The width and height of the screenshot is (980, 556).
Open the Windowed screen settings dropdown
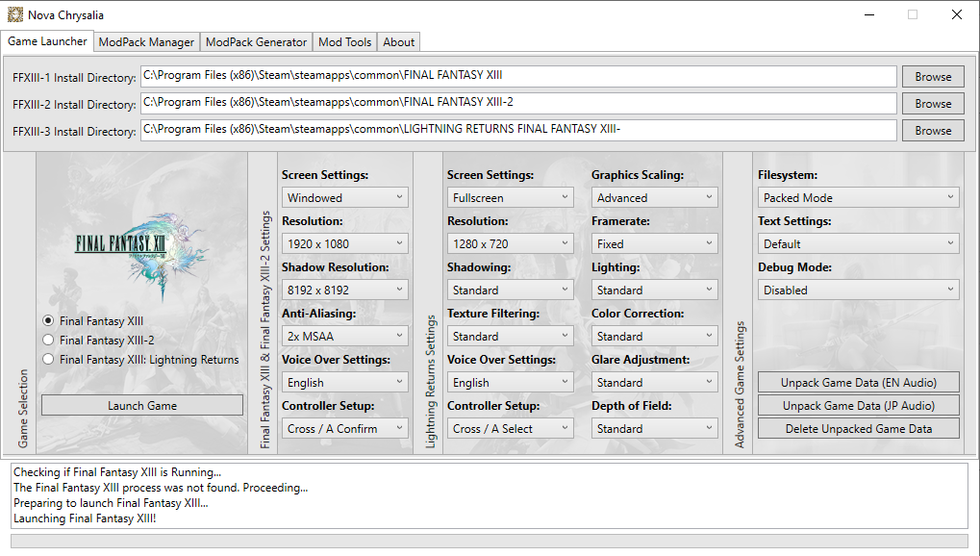tap(345, 197)
